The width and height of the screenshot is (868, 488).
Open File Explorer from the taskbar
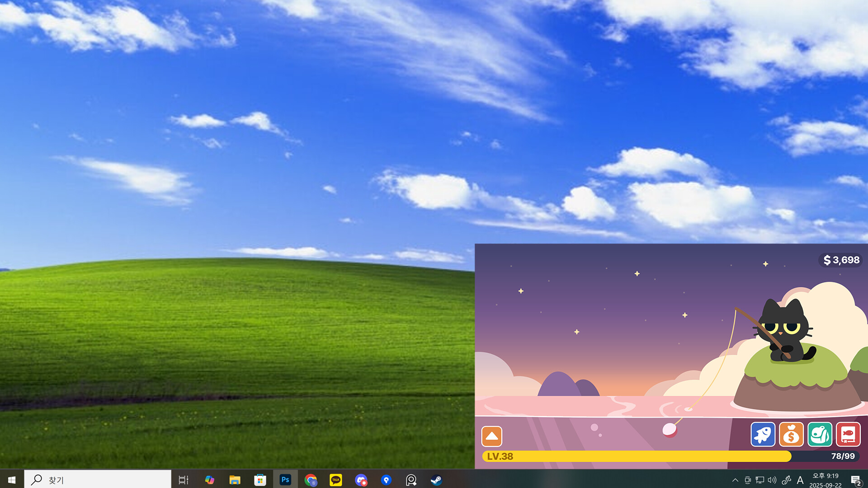click(x=234, y=480)
